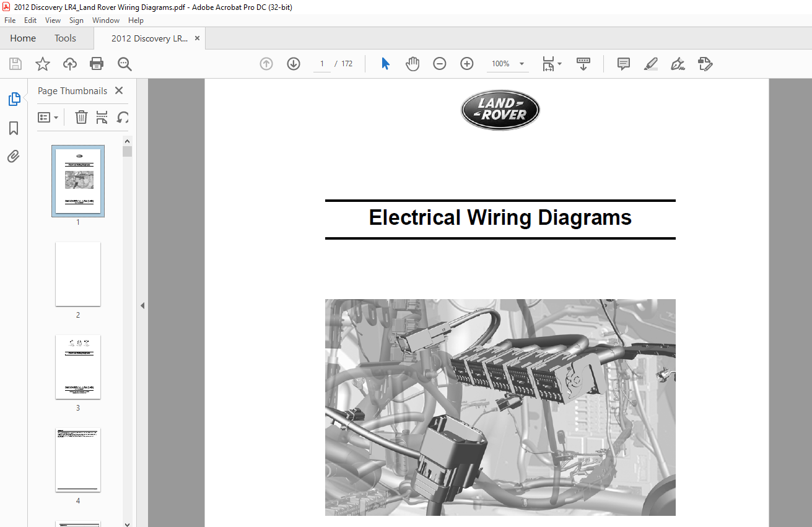Select the arrow Selection tool
Screen dimensions: 812x527
(385, 64)
